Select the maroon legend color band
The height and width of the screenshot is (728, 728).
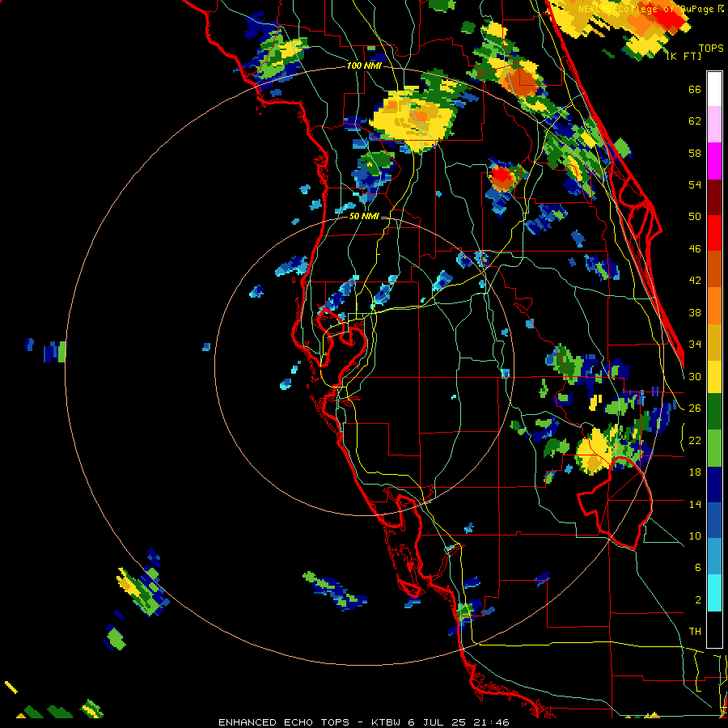coord(714,197)
